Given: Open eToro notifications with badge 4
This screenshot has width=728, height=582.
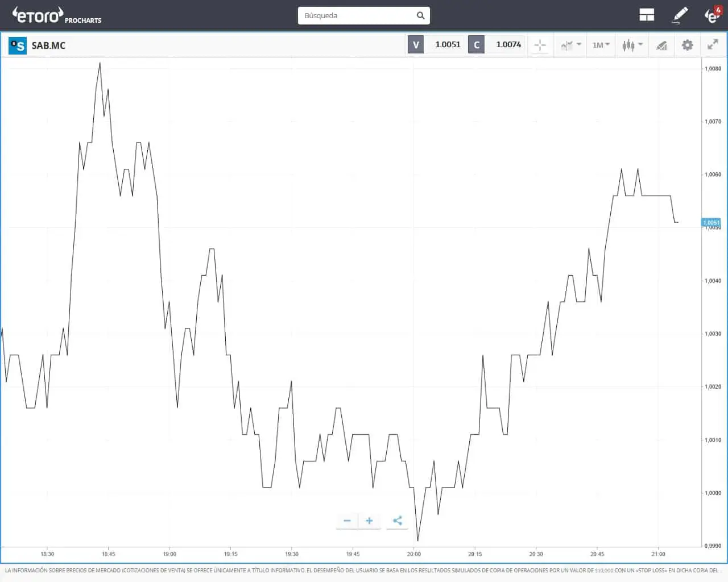Looking at the screenshot, I should pyautogui.click(x=713, y=15).
